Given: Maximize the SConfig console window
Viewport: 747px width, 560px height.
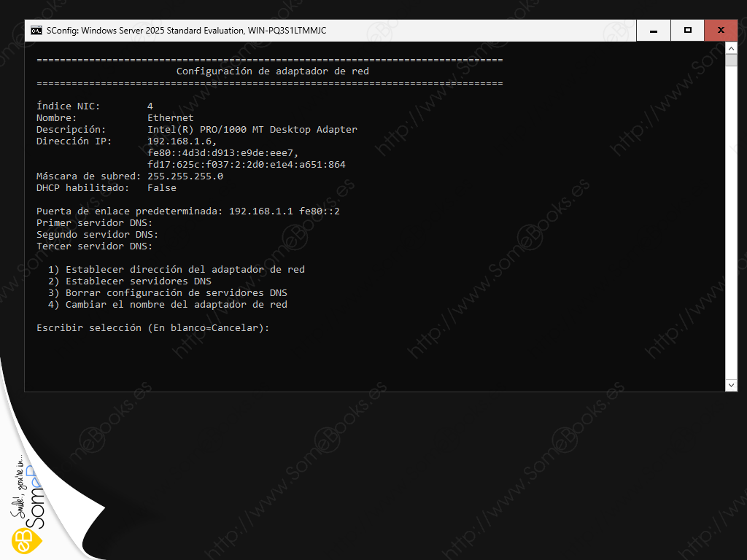Looking at the screenshot, I should point(687,31).
